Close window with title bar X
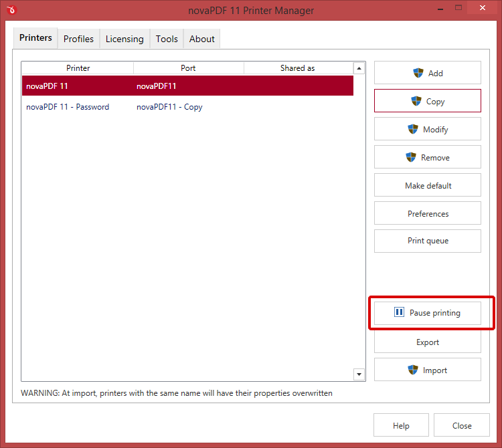The image size is (502, 448). click(x=482, y=7)
